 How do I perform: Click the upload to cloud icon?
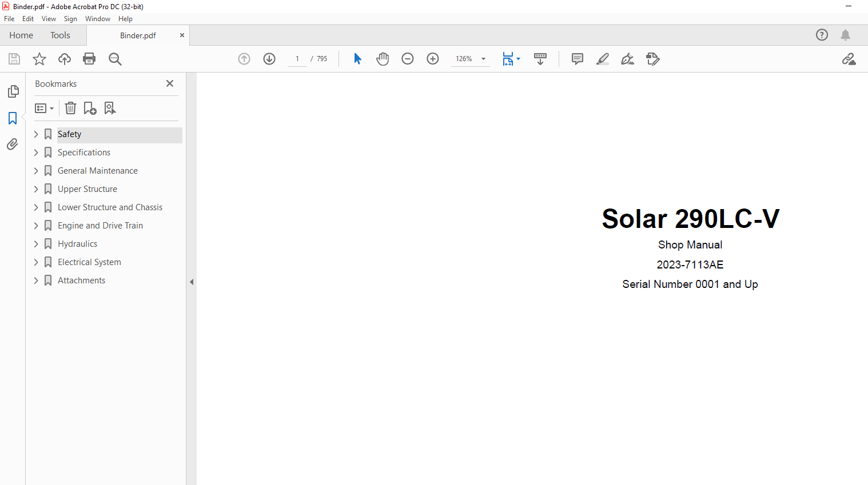tap(65, 59)
